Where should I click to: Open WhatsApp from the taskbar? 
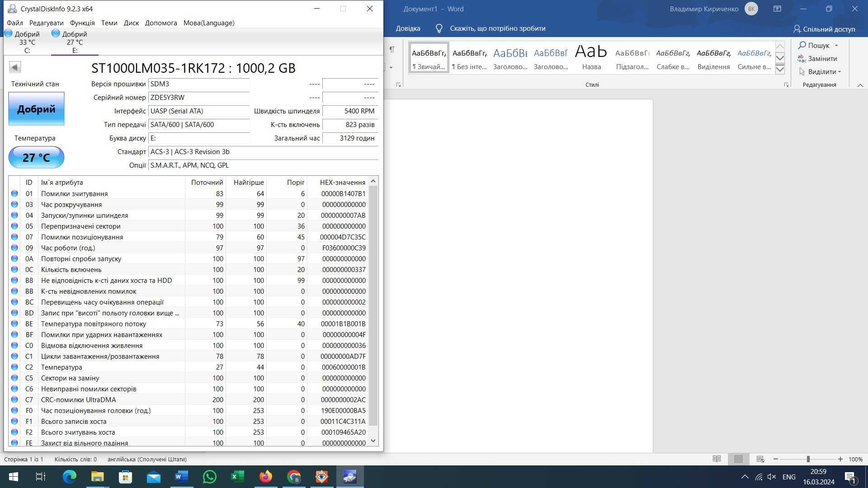click(210, 477)
